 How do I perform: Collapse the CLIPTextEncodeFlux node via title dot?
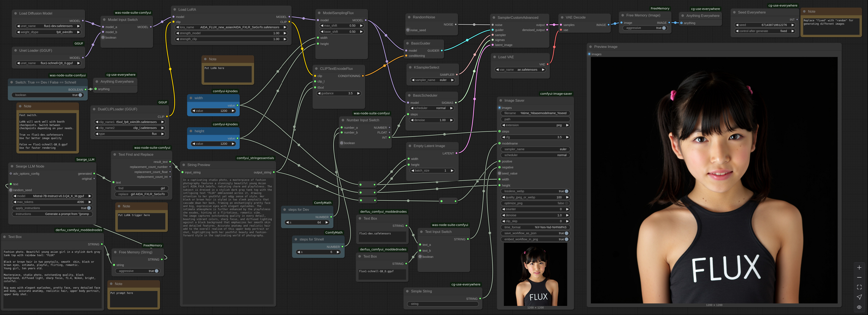point(317,69)
